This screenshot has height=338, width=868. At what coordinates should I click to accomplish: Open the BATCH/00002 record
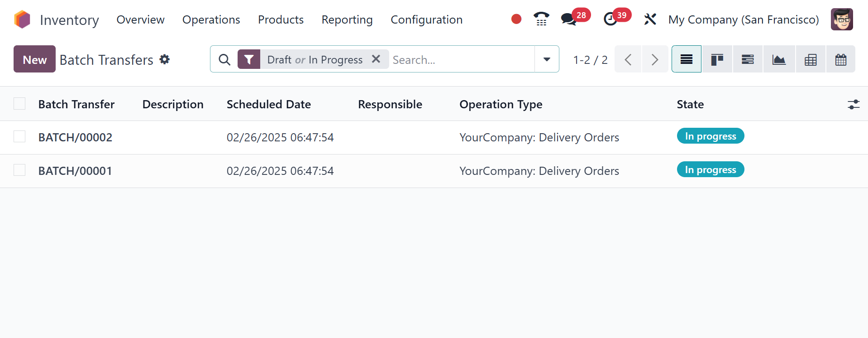pos(75,137)
